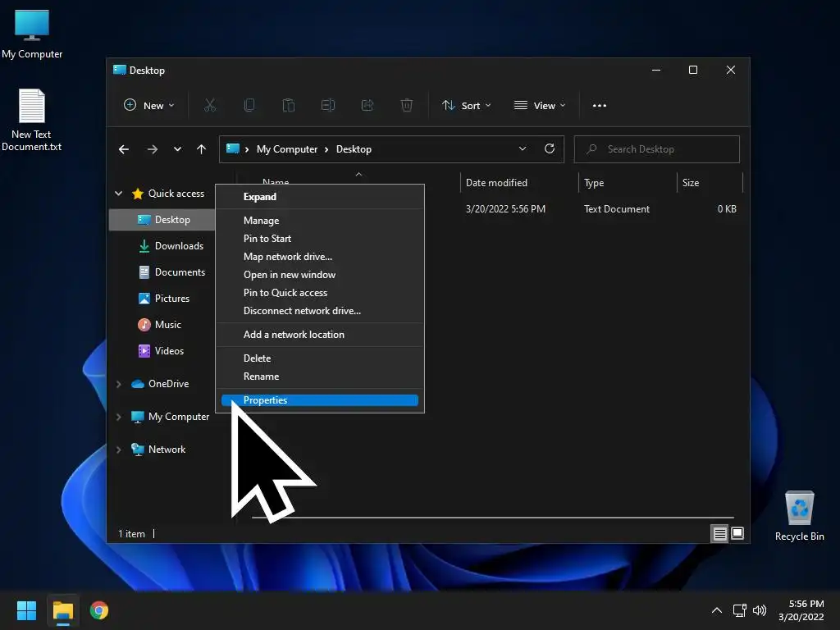Choose Rename from context menu
Image resolution: width=840 pixels, height=630 pixels.
point(320,377)
